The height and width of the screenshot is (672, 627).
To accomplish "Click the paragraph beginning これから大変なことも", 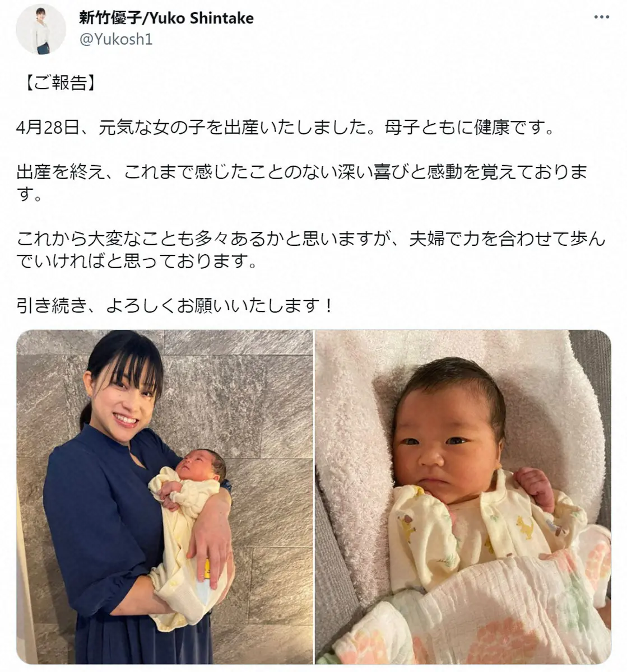I will pyautogui.click(x=311, y=250).
